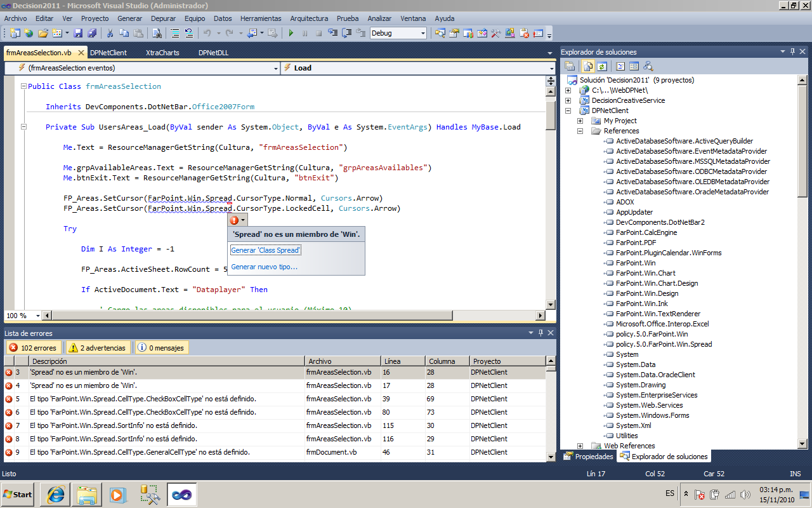
Task: Click View Code icon in Solution Explorer
Action: point(620,66)
